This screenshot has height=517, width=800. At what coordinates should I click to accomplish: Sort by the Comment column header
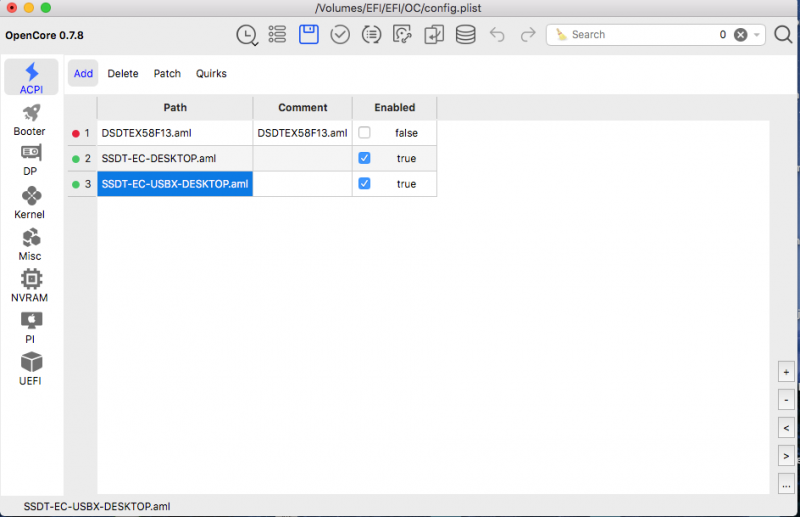coord(303,108)
